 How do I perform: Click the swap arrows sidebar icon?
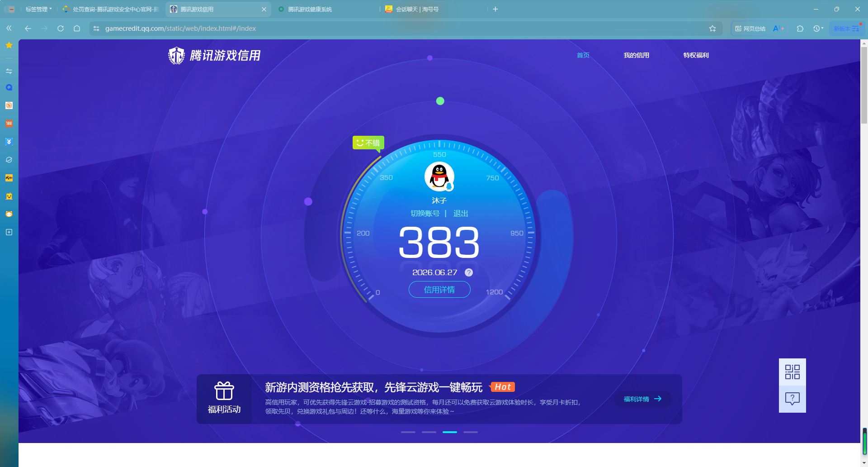[9, 71]
